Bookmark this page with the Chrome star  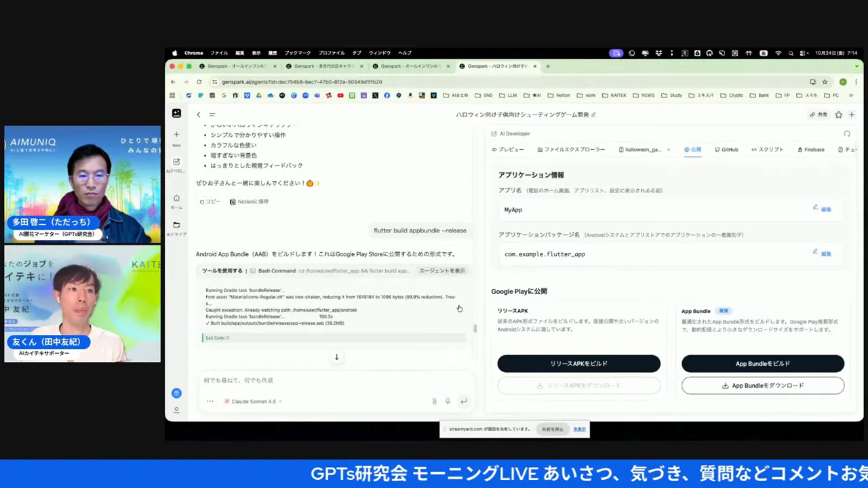pyautogui.click(x=825, y=82)
